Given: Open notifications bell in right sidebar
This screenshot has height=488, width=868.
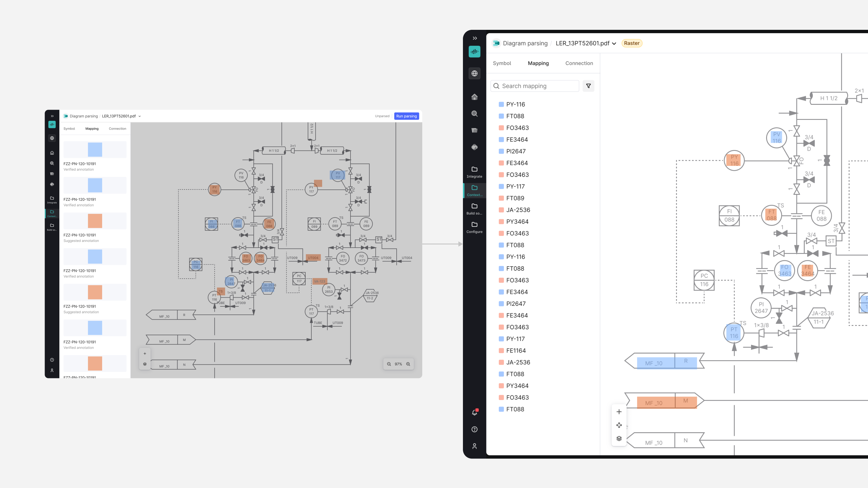Looking at the screenshot, I should tap(474, 412).
